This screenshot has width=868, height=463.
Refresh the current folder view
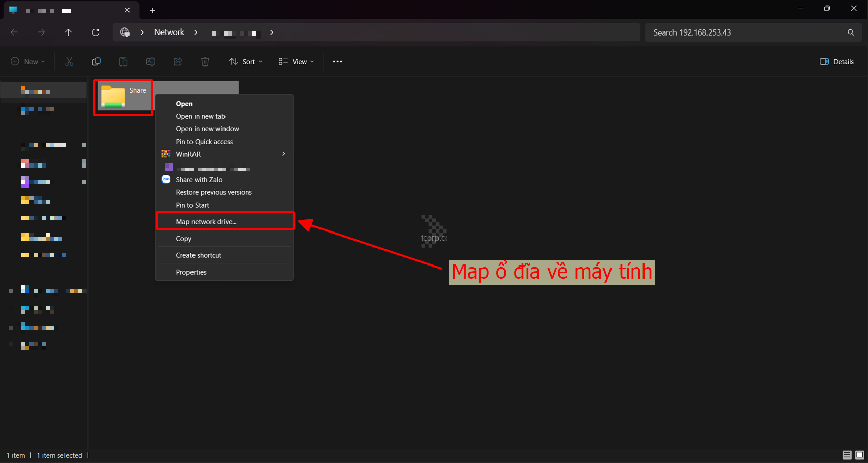95,32
